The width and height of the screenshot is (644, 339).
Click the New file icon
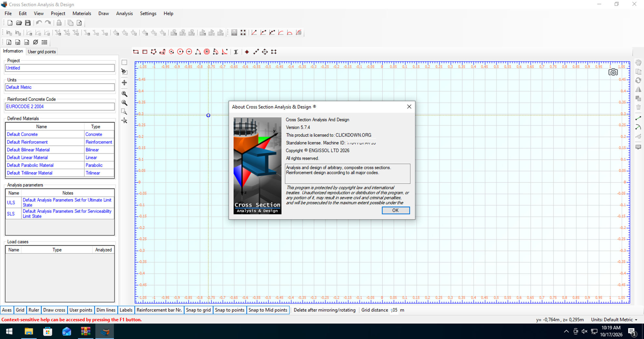point(10,23)
